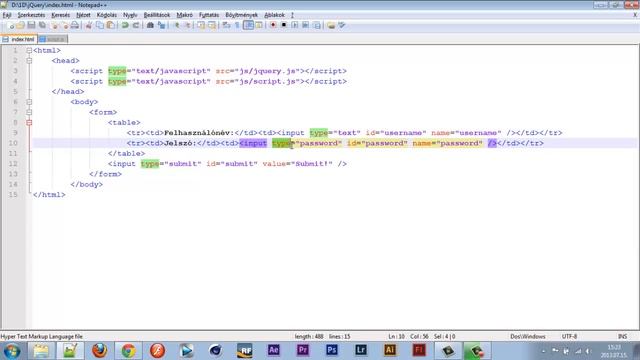This screenshot has width=640, height=360.
Task: Toggle the highlighted Indent Guide button
Action: pos(248,25)
